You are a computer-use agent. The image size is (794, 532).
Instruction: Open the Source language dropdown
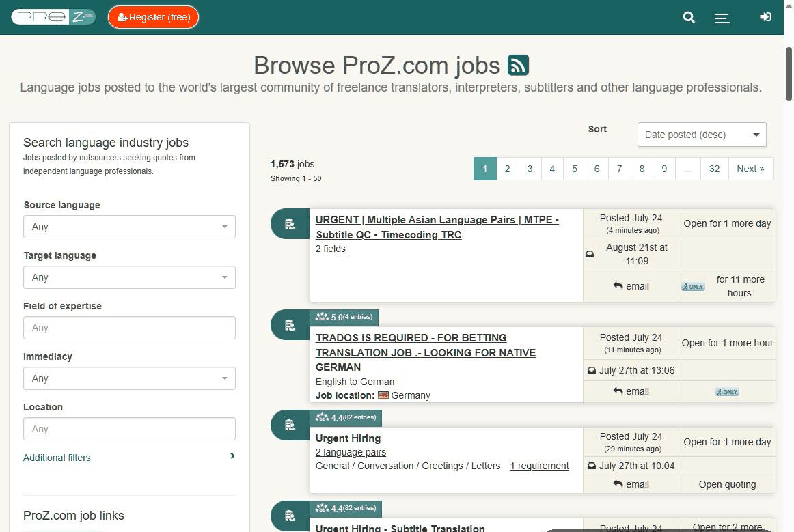point(129,227)
